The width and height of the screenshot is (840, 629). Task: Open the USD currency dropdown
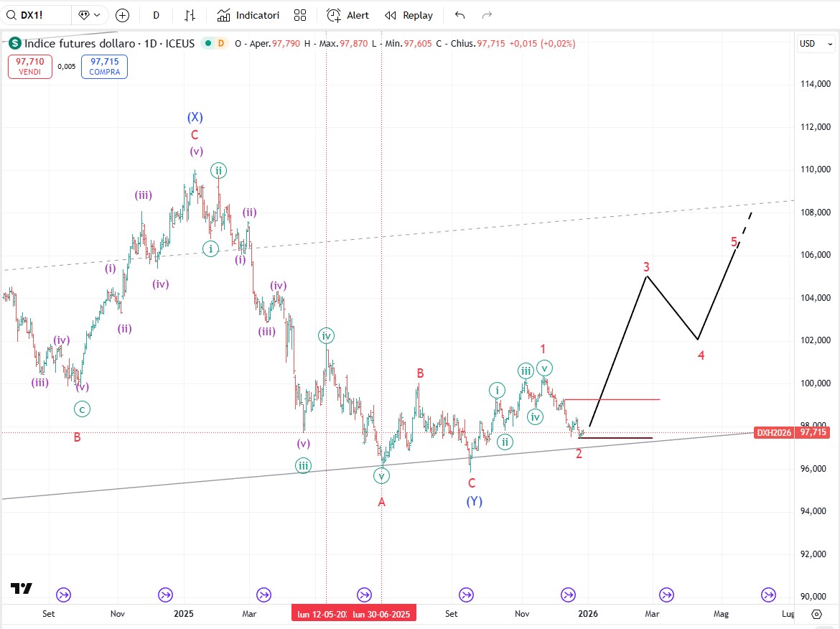click(x=816, y=44)
